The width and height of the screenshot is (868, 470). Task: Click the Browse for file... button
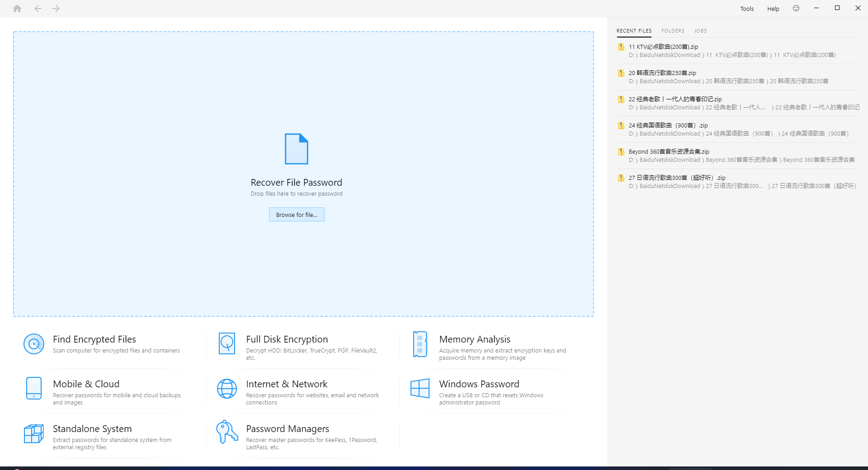[297, 215]
